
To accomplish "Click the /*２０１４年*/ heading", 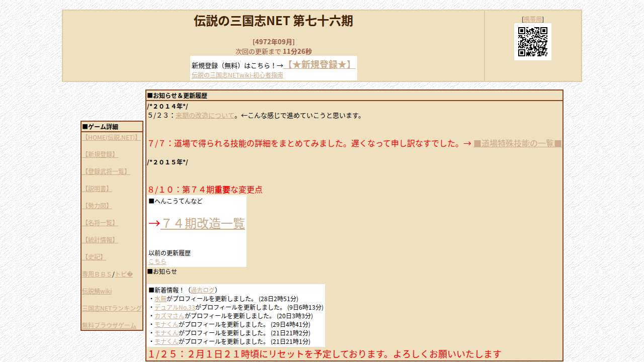I will click(168, 106).
